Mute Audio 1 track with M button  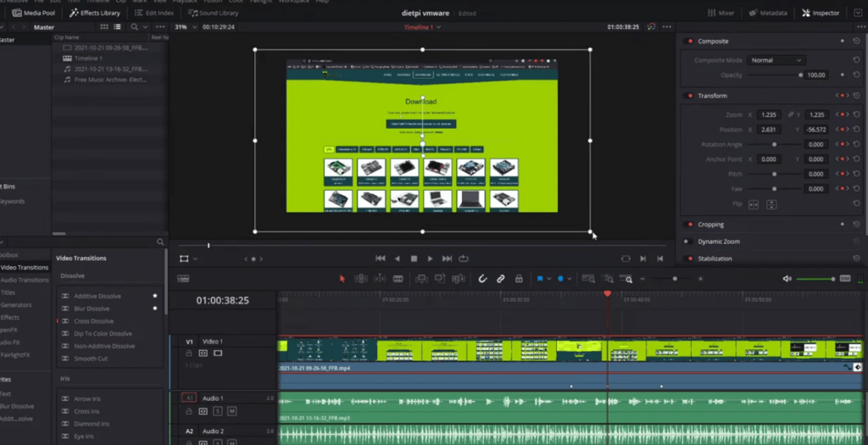pos(231,411)
